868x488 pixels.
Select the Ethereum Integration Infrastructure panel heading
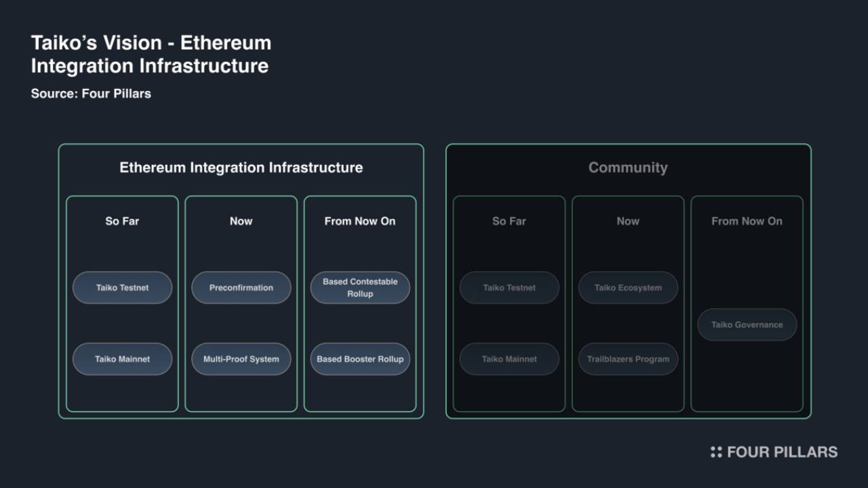(x=241, y=168)
